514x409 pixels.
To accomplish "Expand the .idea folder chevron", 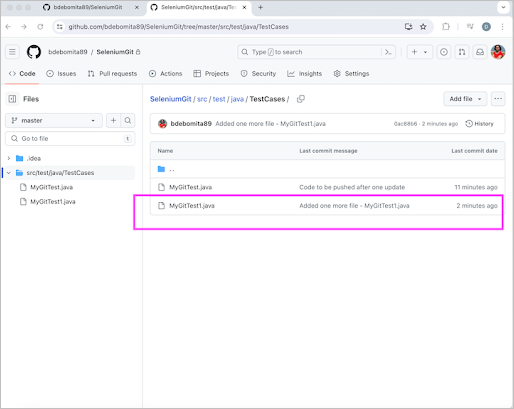I will 9,158.
